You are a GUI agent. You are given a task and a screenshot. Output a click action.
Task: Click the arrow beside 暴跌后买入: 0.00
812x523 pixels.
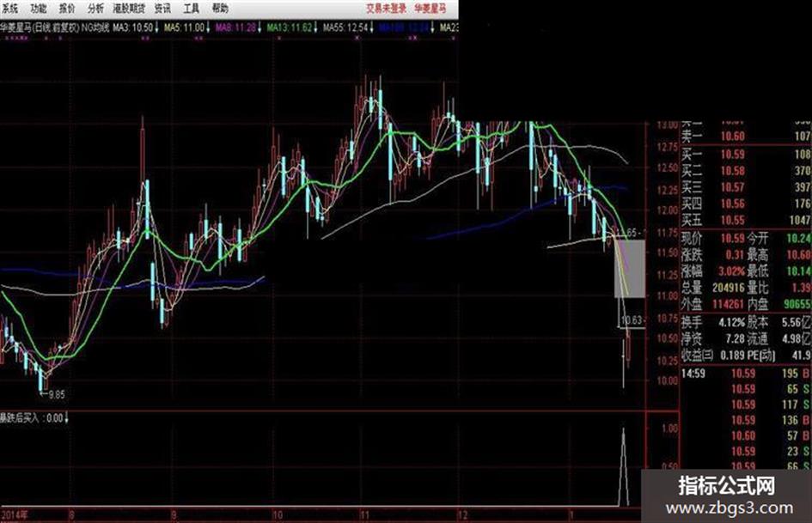(66, 418)
